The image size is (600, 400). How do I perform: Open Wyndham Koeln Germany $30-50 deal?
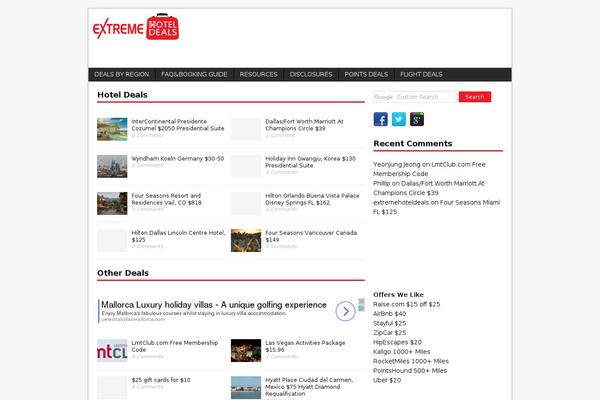[178, 158]
